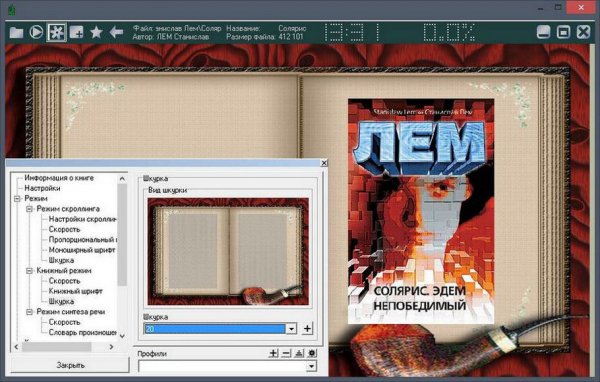Click the Файл path text in toolbar
The height and width of the screenshot is (382, 600).
pos(177,28)
